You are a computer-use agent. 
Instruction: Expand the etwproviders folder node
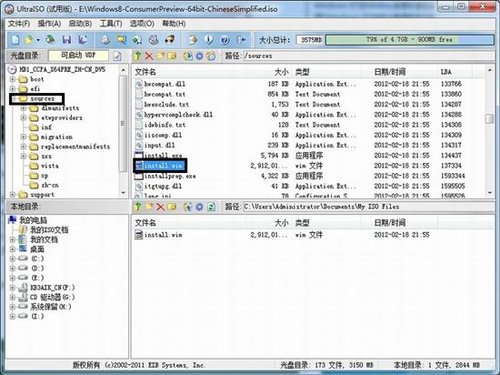[23, 118]
